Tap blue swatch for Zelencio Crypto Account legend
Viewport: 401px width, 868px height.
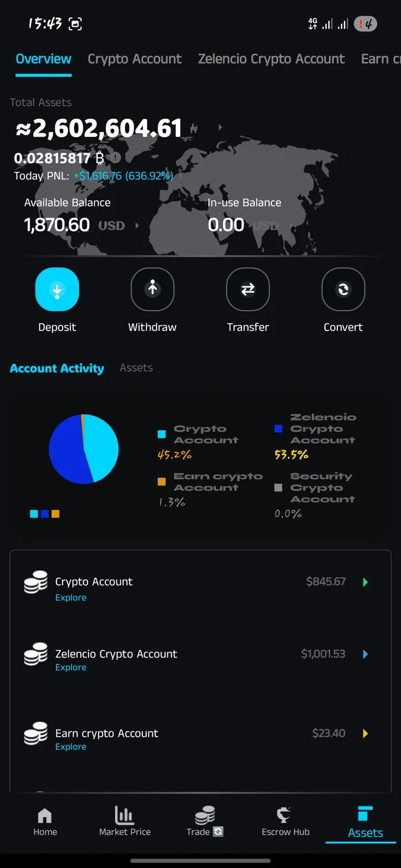click(x=278, y=428)
